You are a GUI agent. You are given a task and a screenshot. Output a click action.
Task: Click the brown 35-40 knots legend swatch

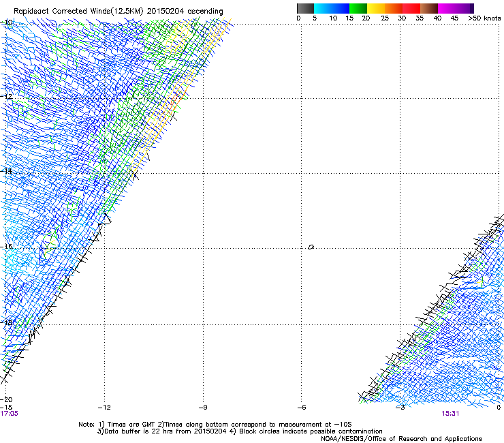click(429, 8)
